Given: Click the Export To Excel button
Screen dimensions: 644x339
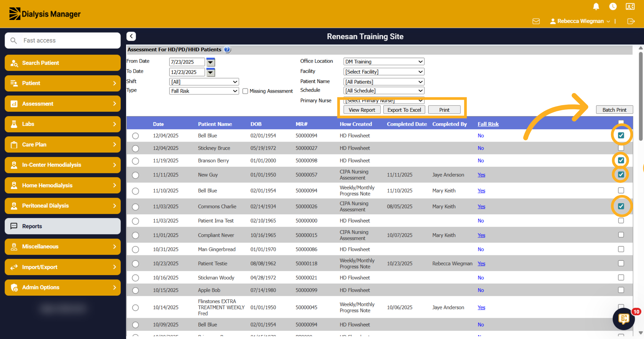Looking at the screenshot, I should click(x=404, y=110).
